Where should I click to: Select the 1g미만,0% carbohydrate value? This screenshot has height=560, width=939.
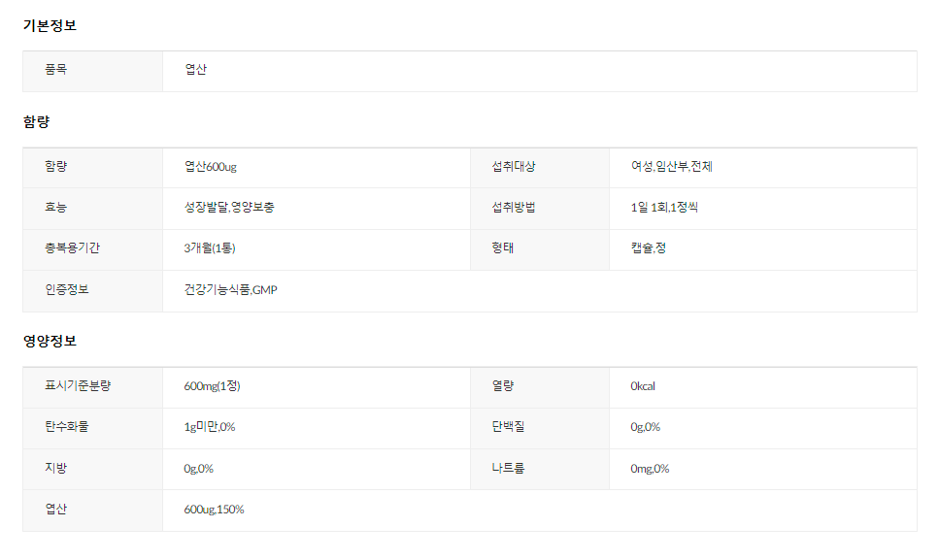coord(209,427)
